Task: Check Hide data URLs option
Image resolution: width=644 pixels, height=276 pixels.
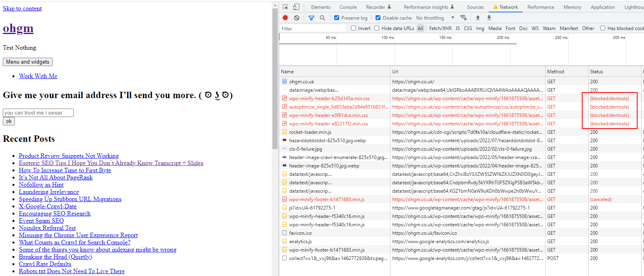Action: (x=377, y=28)
